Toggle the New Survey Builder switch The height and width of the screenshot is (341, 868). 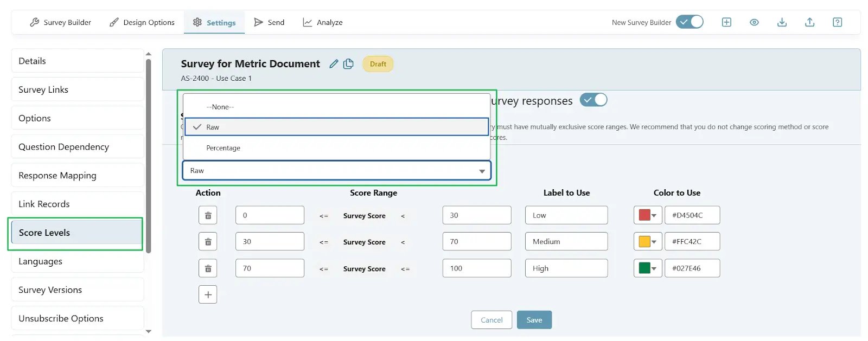690,22
